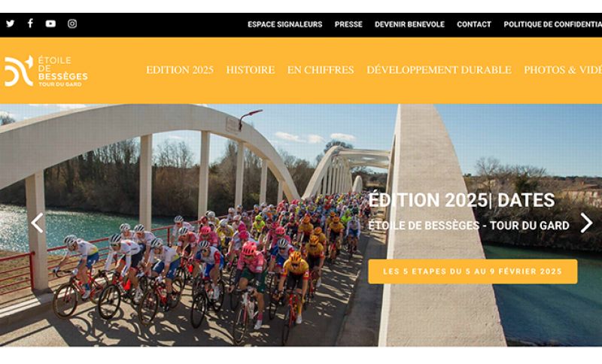Click the Étoile de Bessèges logo
The width and height of the screenshot is (602, 364).
point(46,71)
